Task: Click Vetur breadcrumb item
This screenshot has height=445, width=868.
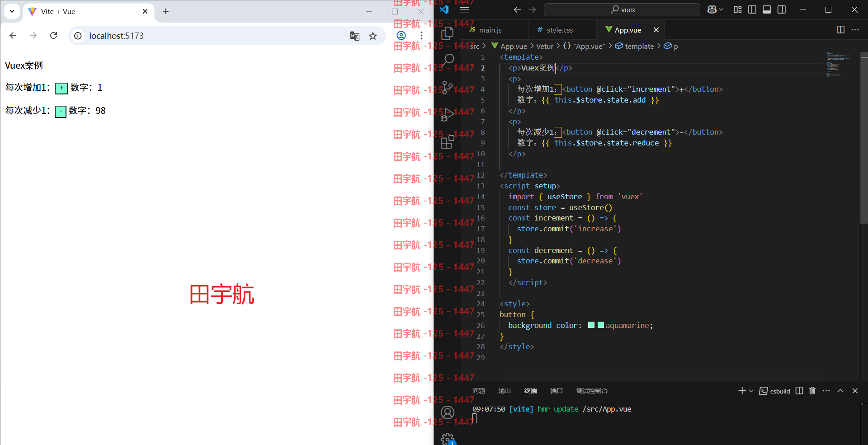Action: click(545, 46)
